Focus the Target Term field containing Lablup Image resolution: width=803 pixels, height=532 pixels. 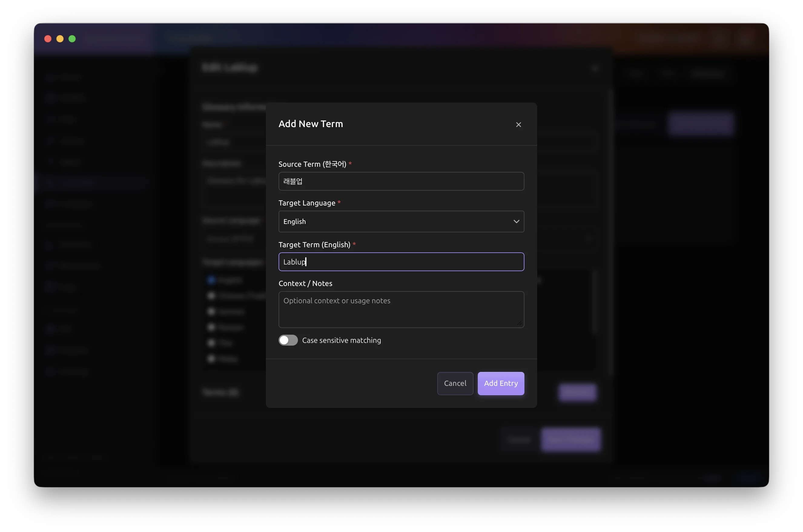tap(401, 261)
